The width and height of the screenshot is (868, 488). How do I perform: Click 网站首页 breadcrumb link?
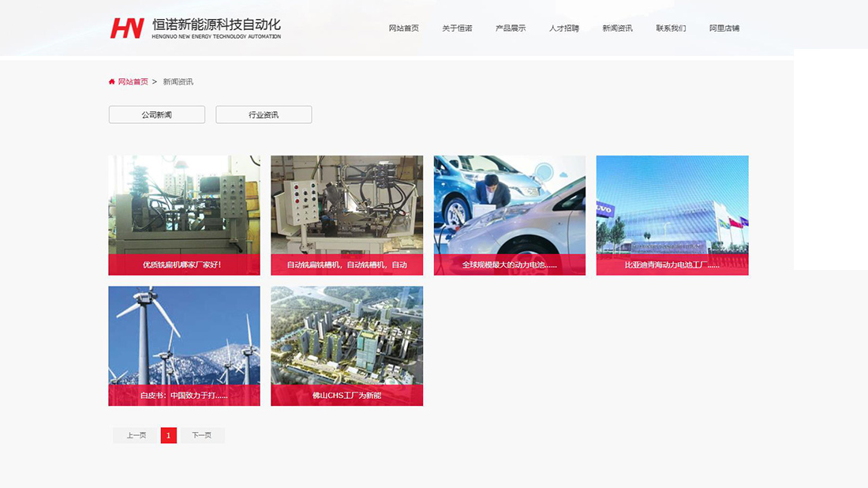point(133,81)
